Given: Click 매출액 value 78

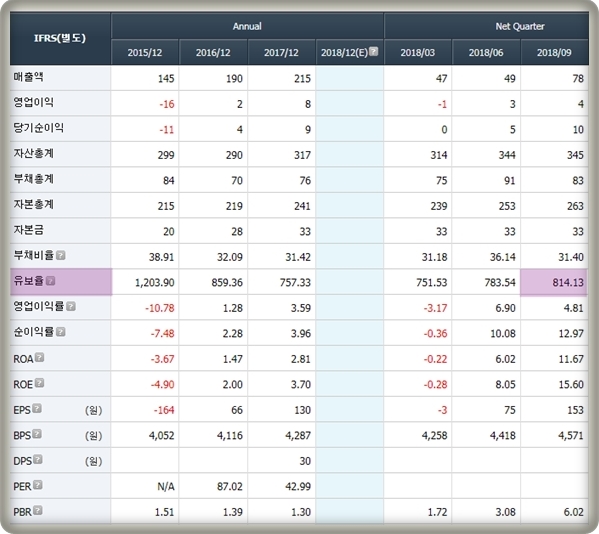Looking at the screenshot, I should click(578, 79).
